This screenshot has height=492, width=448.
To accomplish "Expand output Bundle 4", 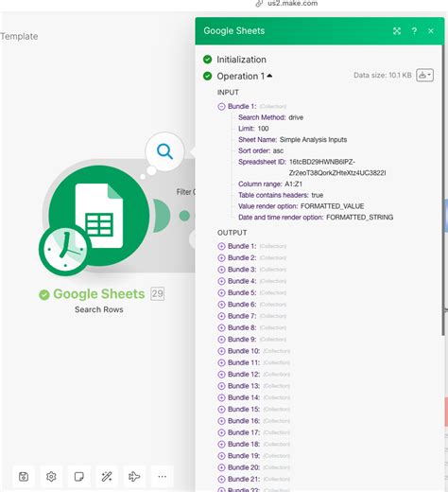I will (x=221, y=281).
